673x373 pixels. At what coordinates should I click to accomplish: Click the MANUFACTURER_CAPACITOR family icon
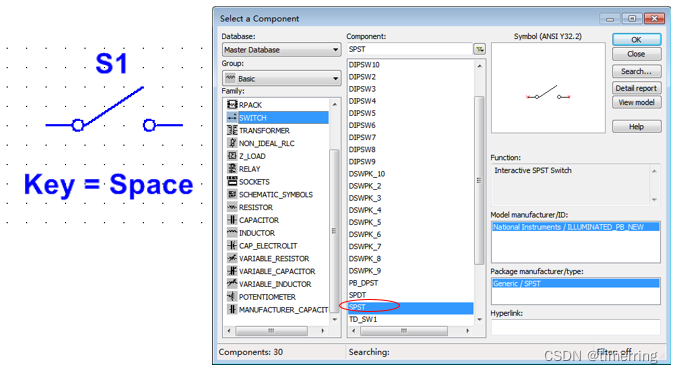tap(232, 309)
